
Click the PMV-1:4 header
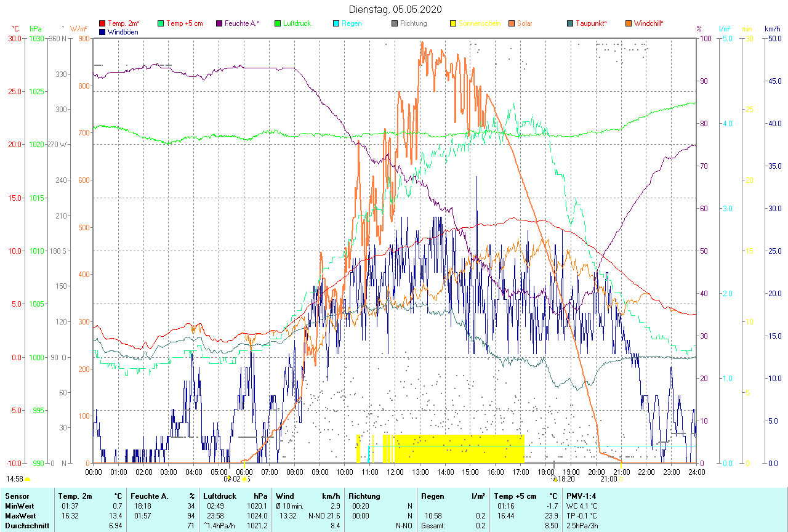tap(581, 496)
